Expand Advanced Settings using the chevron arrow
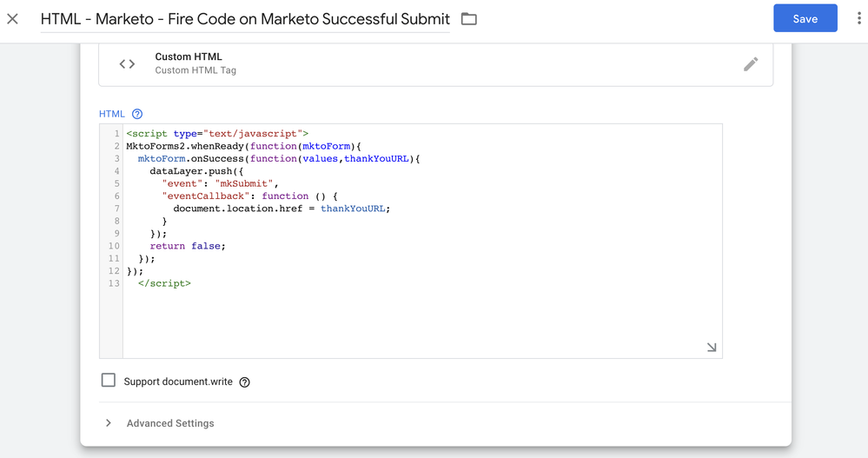The height and width of the screenshot is (458, 868). pyautogui.click(x=109, y=423)
